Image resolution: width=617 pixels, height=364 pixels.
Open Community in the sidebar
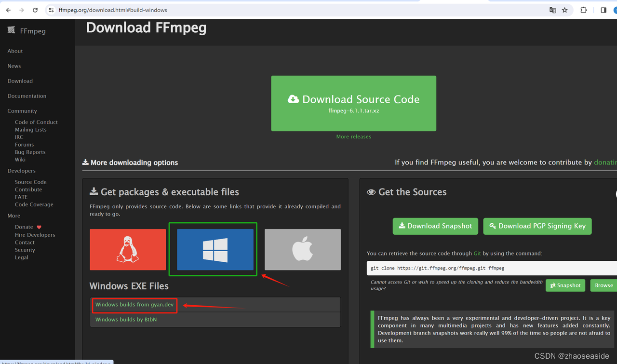[22, 111]
